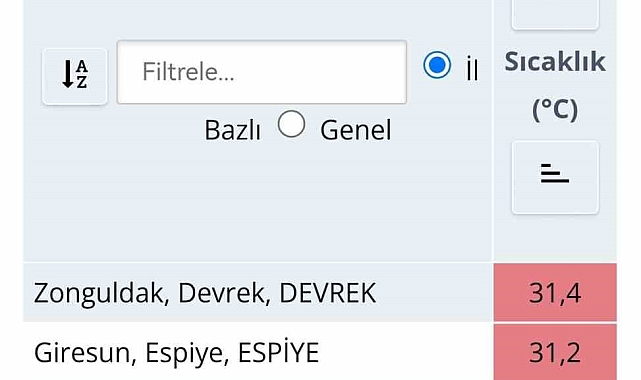Click the Sıcaklık column header text
The width and height of the screenshot is (641, 380).
coord(555,62)
